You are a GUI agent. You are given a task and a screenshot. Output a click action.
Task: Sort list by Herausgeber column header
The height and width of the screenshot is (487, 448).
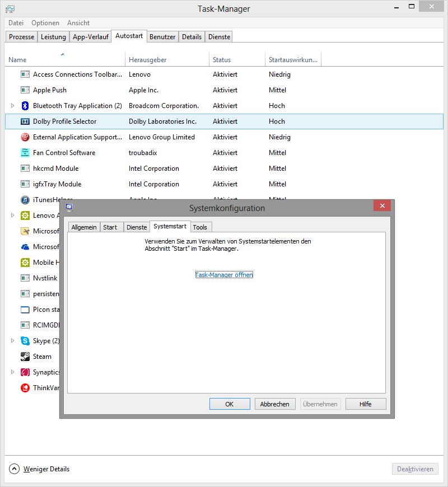(x=148, y=60)
